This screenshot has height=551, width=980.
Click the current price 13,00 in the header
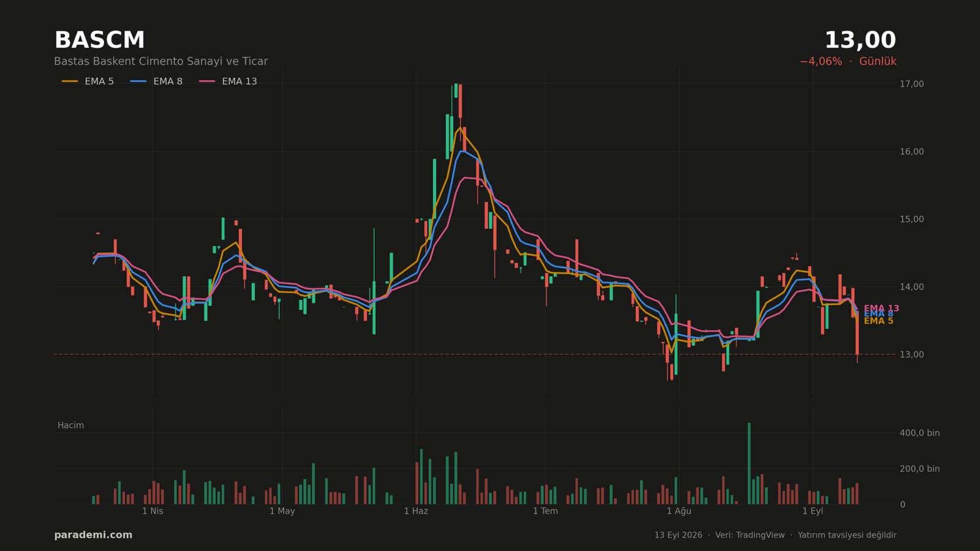click(x=860, y=41)
